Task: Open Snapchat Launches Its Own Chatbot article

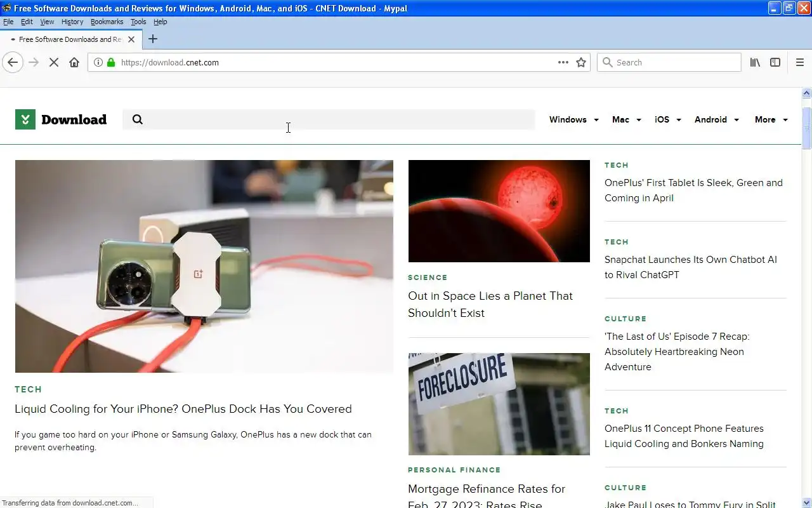Action: click(x=691, y=267)
